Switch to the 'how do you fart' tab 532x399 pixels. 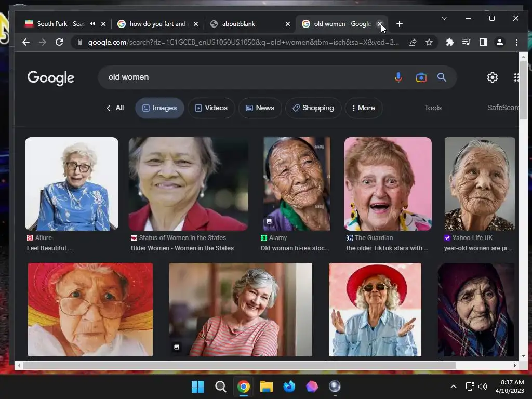click(158, 24)
